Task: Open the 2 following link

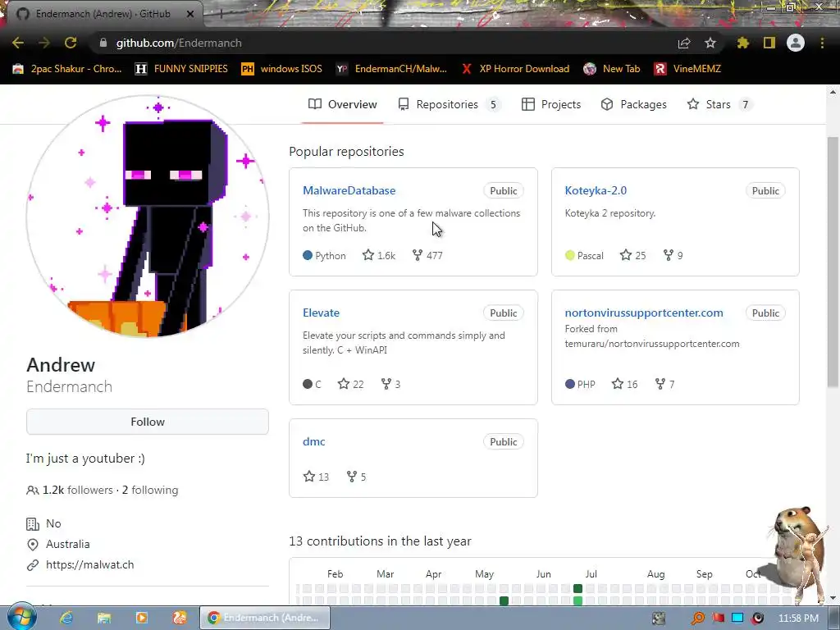Action: tap(150, 491)
